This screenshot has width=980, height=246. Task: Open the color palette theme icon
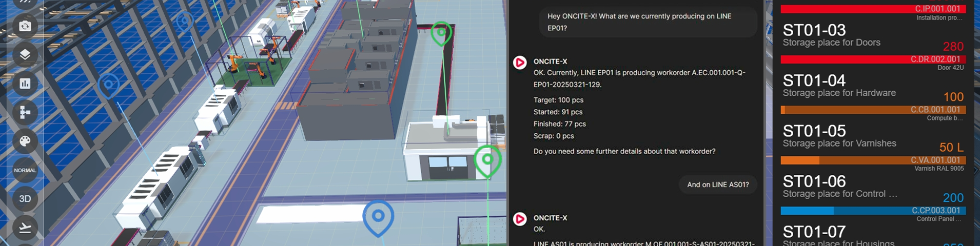(x=25, y=141)
